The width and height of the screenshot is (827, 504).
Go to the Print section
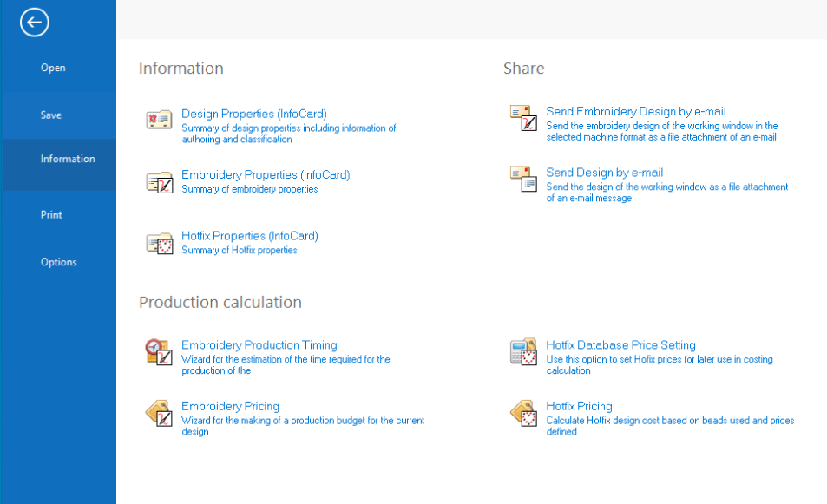tap(51, 214)
